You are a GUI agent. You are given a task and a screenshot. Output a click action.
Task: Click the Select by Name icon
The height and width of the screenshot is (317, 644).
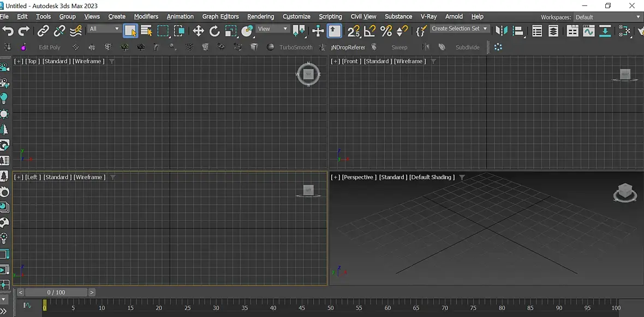coord(146,31)
